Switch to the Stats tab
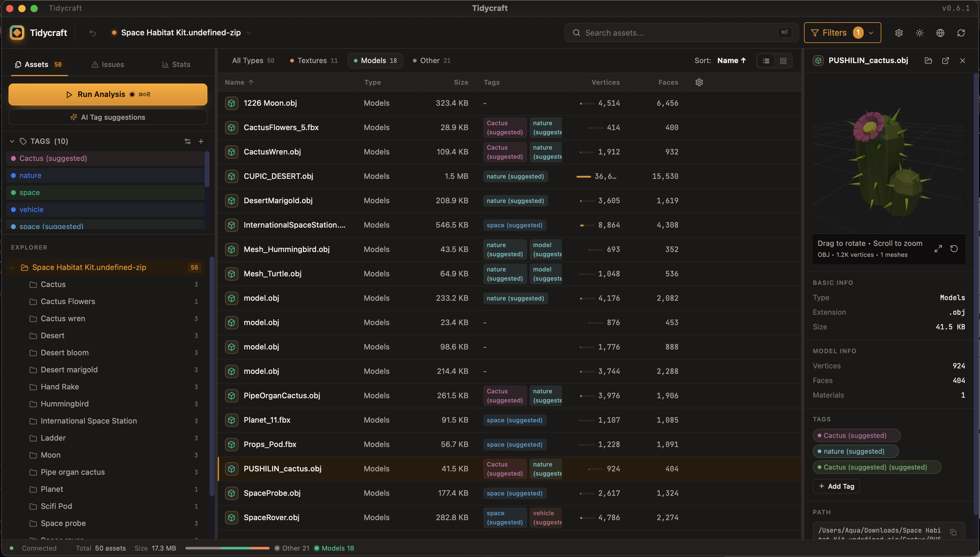 (x=176, y=64)
